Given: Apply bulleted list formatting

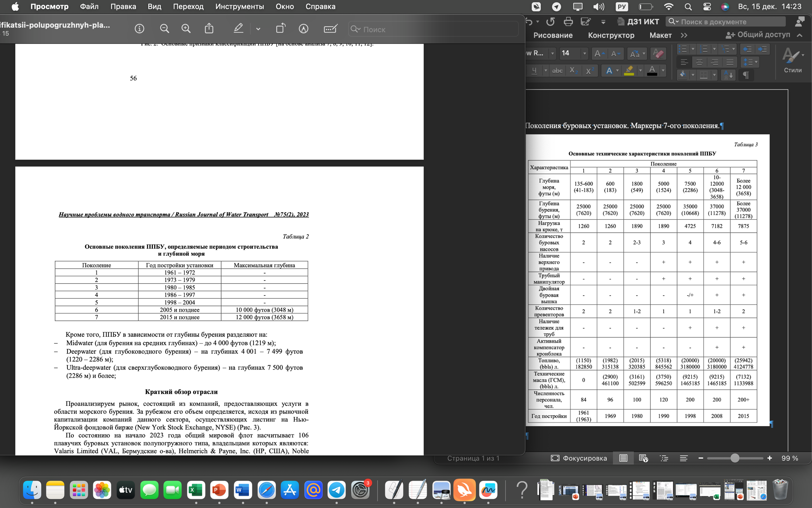Looking at the screenshot, I should (683, 49).
